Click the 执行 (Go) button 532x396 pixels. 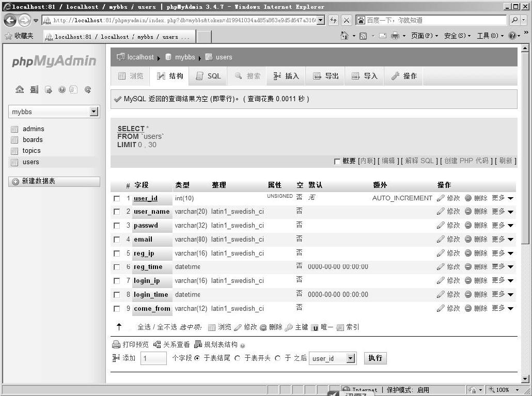click(375, 358)
